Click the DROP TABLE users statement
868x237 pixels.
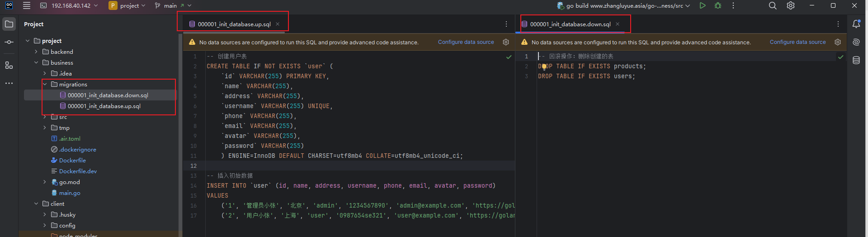pyautogui.click(x=586, y=76)
